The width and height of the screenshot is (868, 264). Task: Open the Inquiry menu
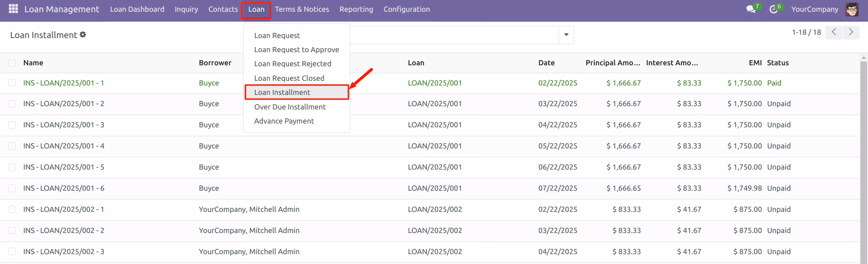tap(186, 9)
